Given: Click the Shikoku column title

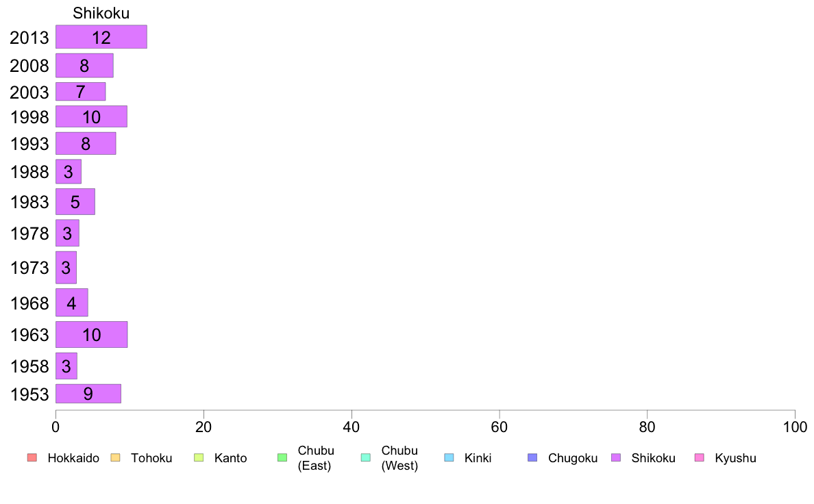Looking at the screenshot, I should point(101,13).
